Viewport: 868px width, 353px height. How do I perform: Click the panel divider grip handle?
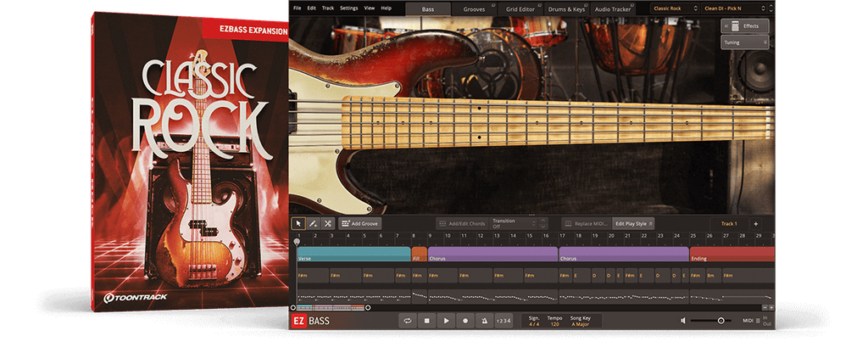pyautogui.click(x=532, y=215)
